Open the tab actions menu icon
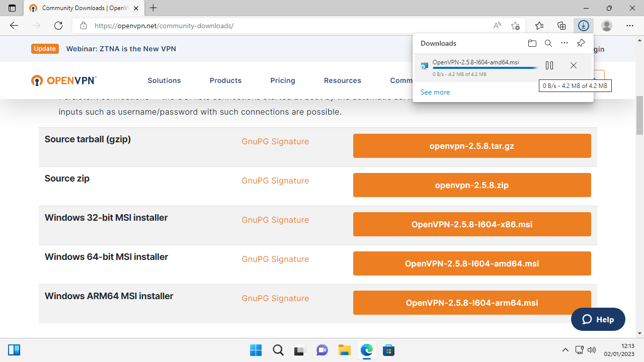 12,8
